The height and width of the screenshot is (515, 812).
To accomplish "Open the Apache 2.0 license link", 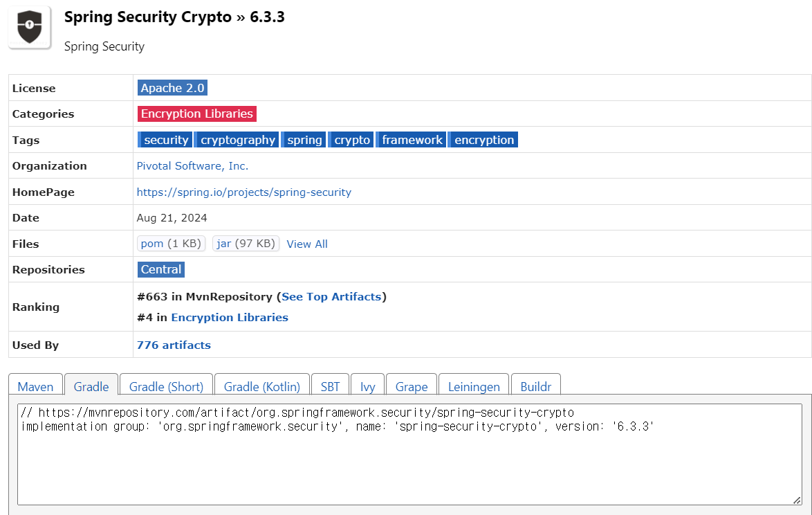I will click(172, 88).
